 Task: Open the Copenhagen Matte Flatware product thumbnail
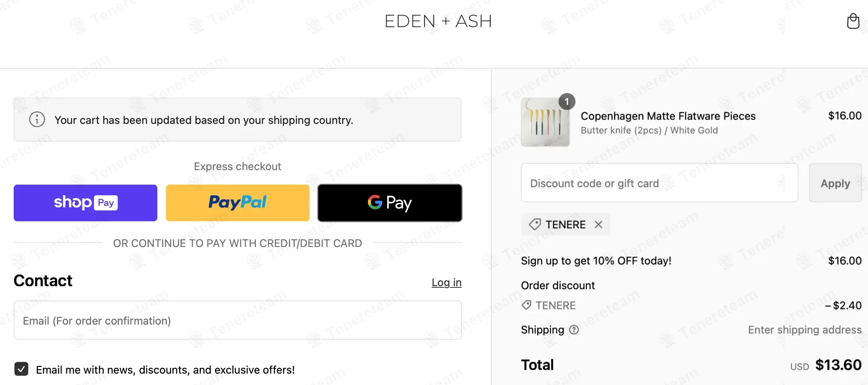(545, 122)
